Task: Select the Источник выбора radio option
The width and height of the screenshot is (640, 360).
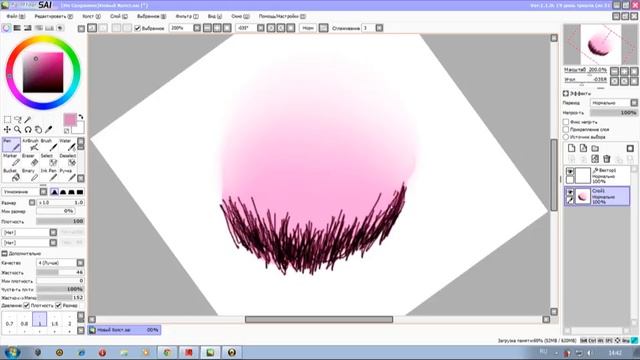Action: point(566,137)
